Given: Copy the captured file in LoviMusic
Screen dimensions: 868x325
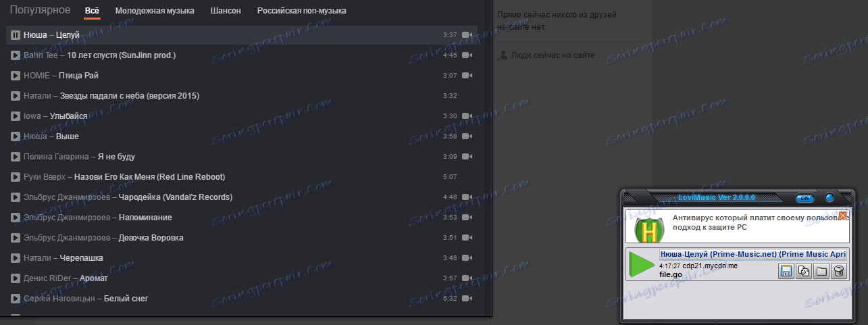Looking at the screenshot, I should [x=804, y=271].
